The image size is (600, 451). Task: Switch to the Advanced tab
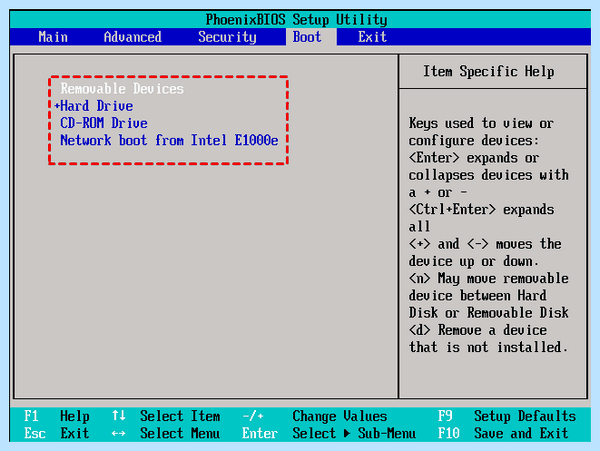tap(132, 37)
